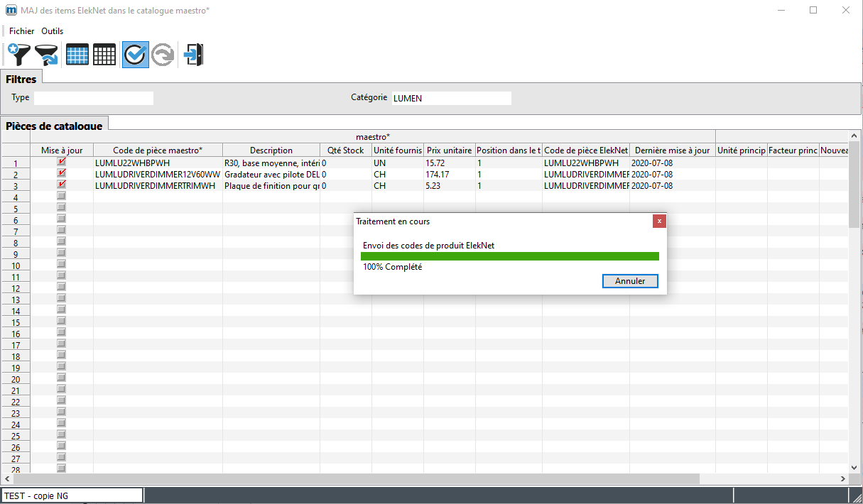This screenshot has height=504, width=863.
Task: Click description R30, base moyenne, intéri
Action: (271, 163)
